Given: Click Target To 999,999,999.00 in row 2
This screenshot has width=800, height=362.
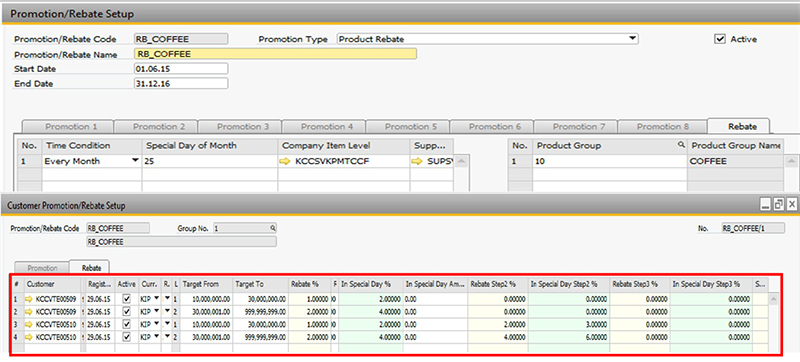Looking at the screenshot, I should point(260,312).
